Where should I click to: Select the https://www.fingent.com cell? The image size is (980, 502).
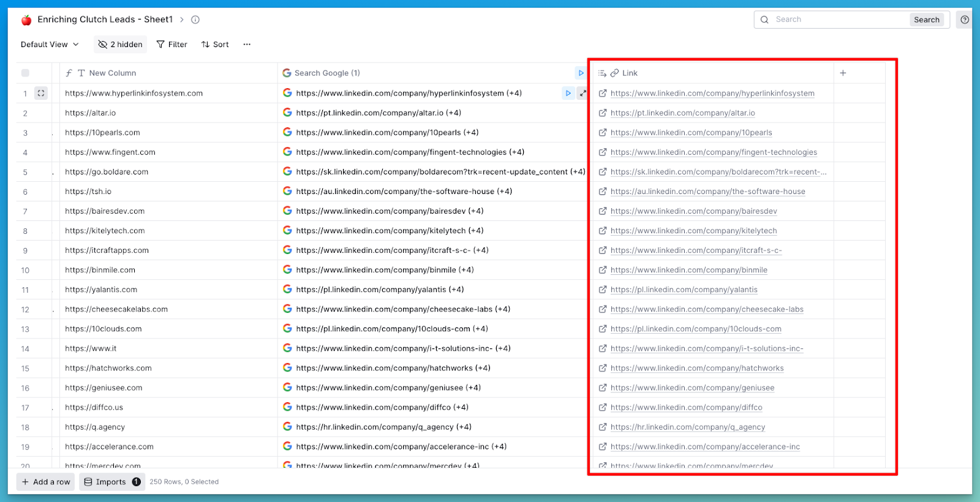[x=168, y=152]
